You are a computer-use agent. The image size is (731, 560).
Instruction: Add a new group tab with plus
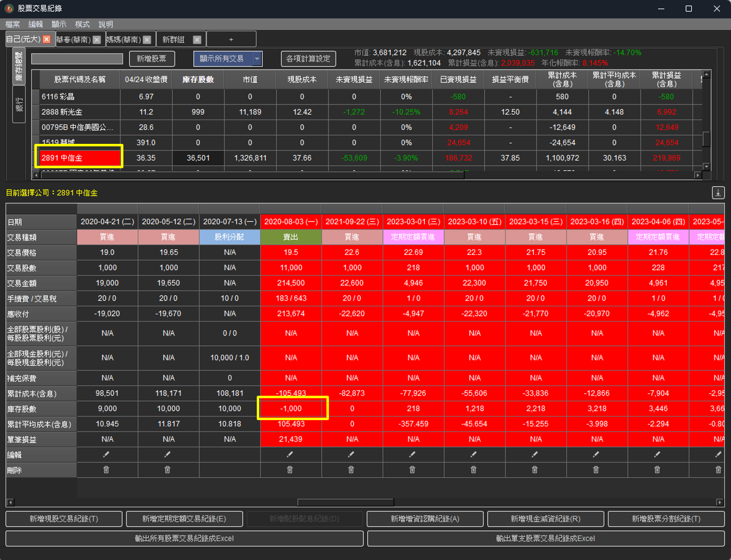pyautogui.click(x=231, y=39)
